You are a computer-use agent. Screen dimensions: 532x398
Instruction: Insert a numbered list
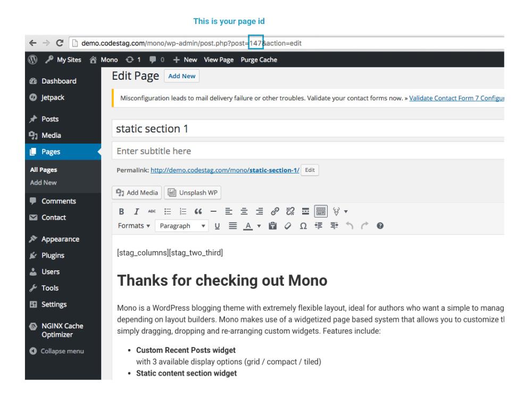pyautogui.click(x=183, y=212)
